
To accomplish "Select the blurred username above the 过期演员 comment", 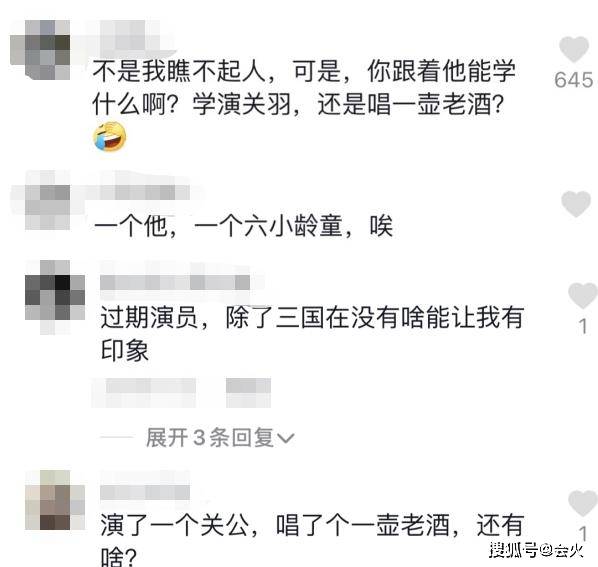I will [175, 283].
